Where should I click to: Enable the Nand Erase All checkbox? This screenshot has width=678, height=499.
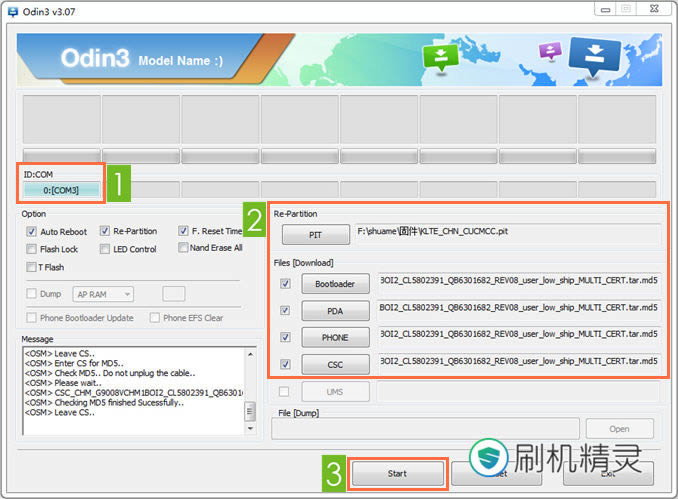[x=183, y=248]
